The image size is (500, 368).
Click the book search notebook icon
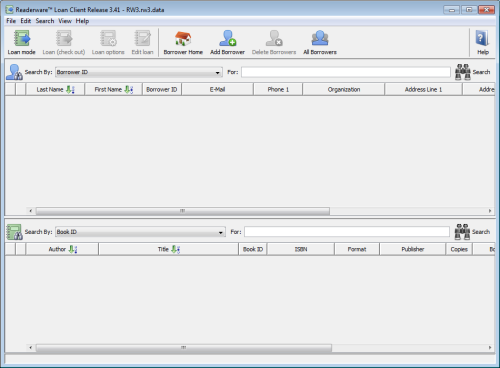(14, 232)
